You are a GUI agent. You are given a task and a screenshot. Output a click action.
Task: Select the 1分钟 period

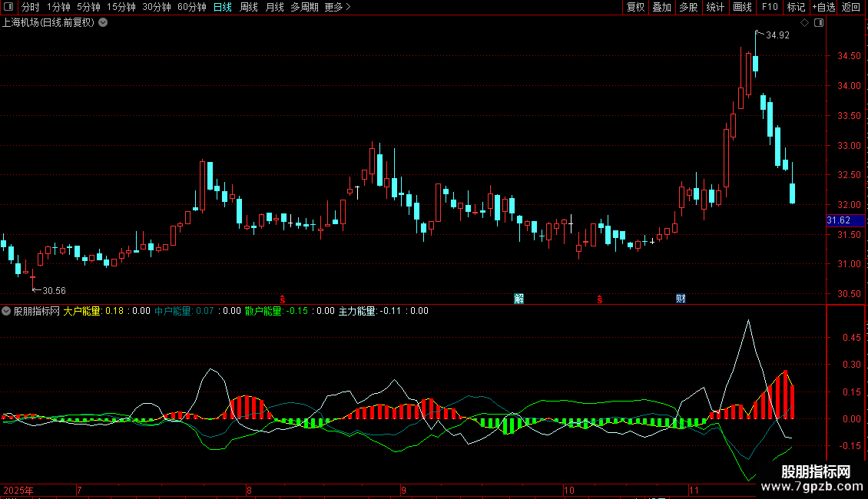[58, 7]
